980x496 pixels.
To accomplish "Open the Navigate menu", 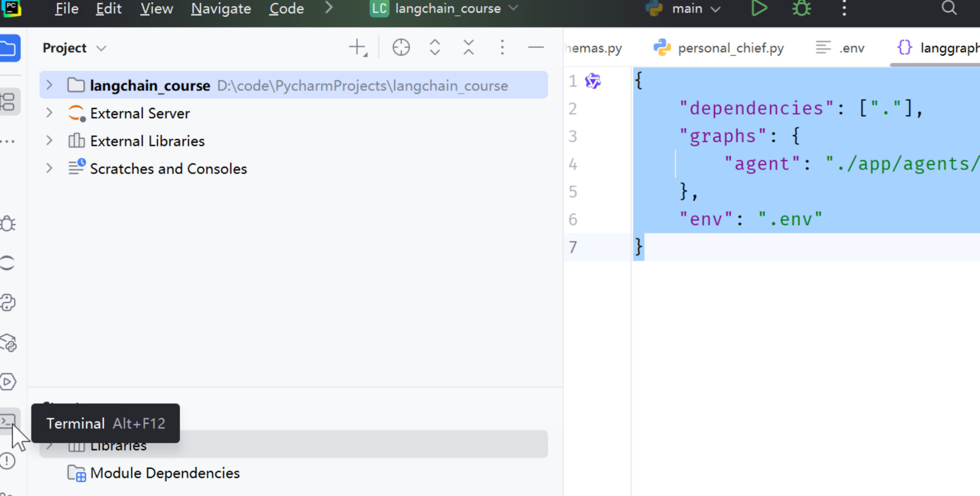I will pyautogui.click(x=221, y=9).
